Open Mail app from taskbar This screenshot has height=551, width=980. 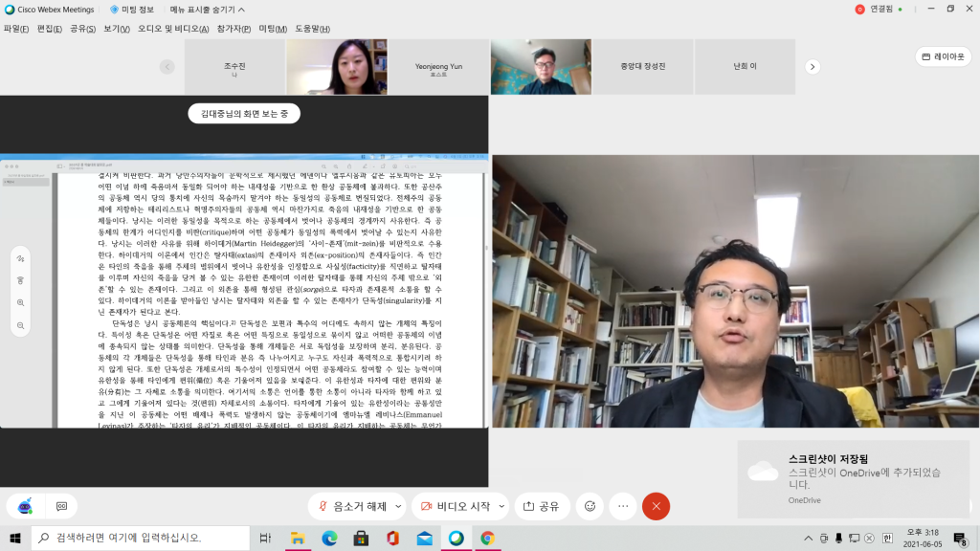425,538
